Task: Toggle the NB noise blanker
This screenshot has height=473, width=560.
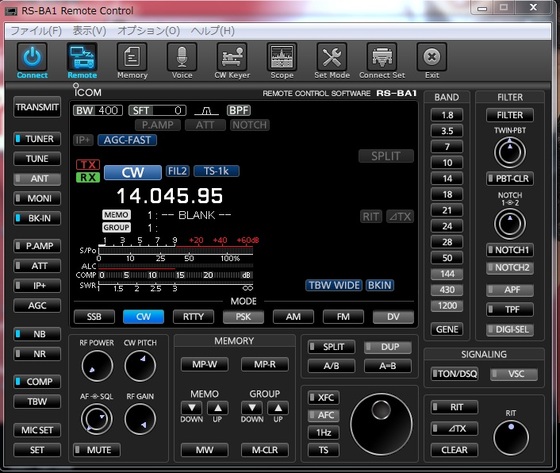Action: point(37,334)
